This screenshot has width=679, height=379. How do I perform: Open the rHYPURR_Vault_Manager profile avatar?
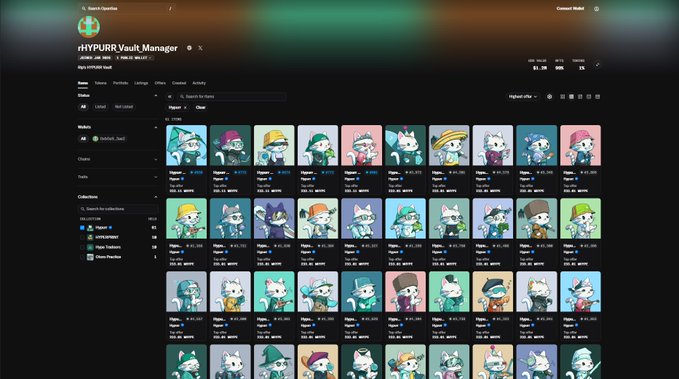click(89, 27)
